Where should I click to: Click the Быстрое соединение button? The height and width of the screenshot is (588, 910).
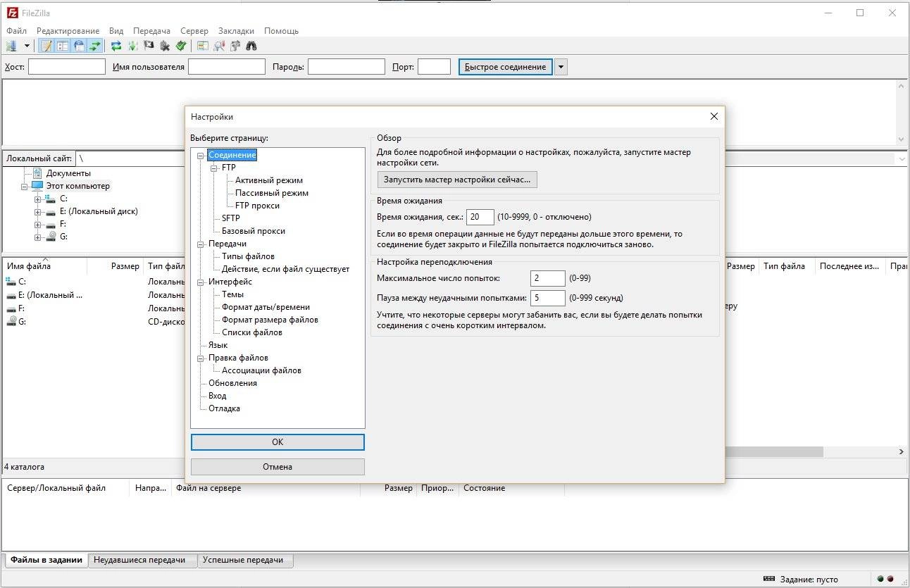pyautogui.click(x=505, y=67)
